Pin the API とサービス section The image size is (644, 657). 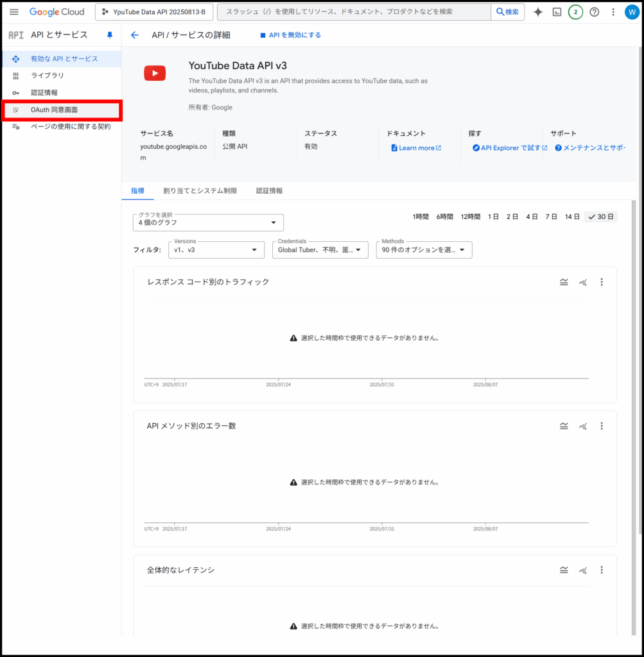click(x=110, y=35)
